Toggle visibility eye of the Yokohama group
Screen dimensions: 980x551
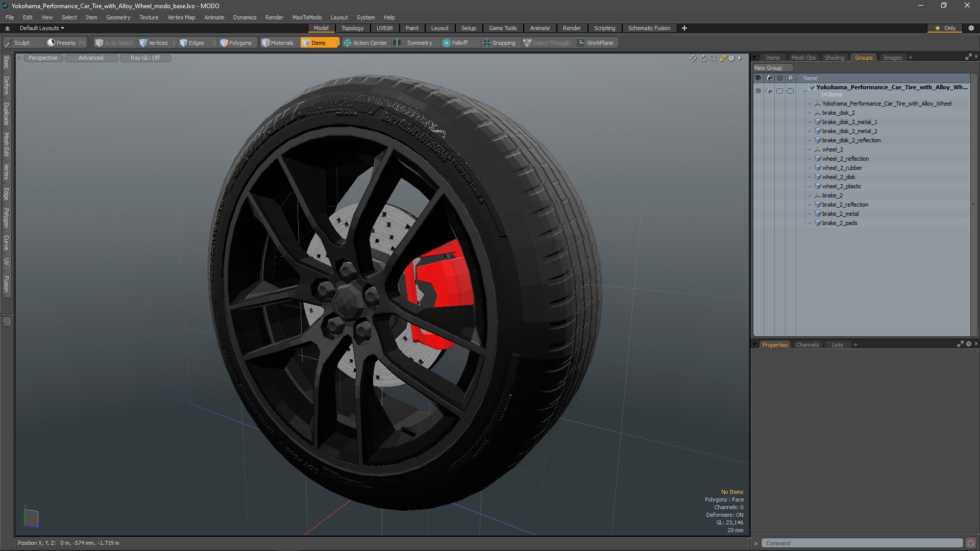point(758,91)
